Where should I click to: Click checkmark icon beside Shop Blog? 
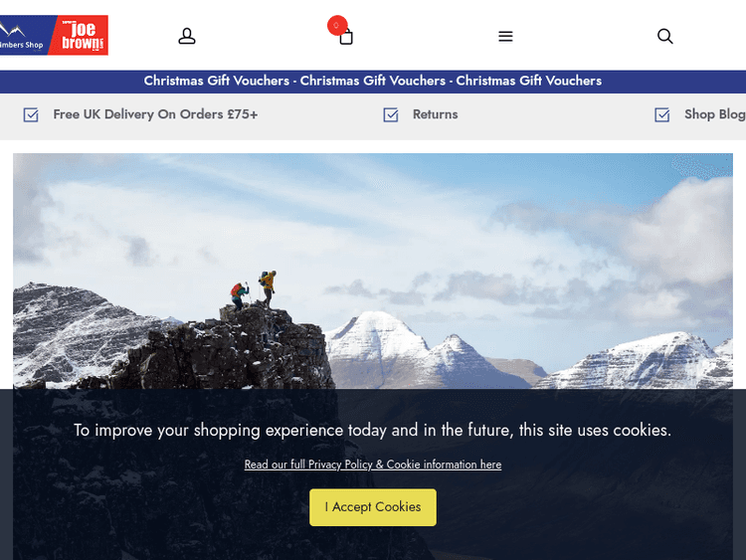point(662,114)
